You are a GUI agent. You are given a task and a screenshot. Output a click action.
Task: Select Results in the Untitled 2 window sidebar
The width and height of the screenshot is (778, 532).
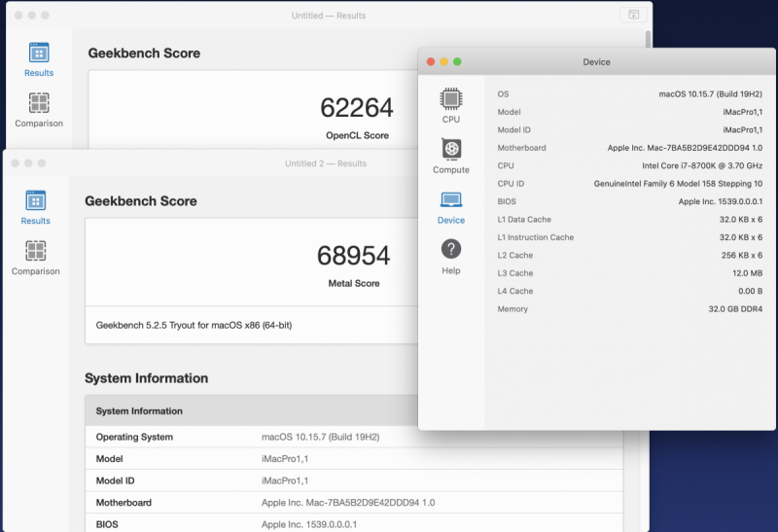click(36, 208)
